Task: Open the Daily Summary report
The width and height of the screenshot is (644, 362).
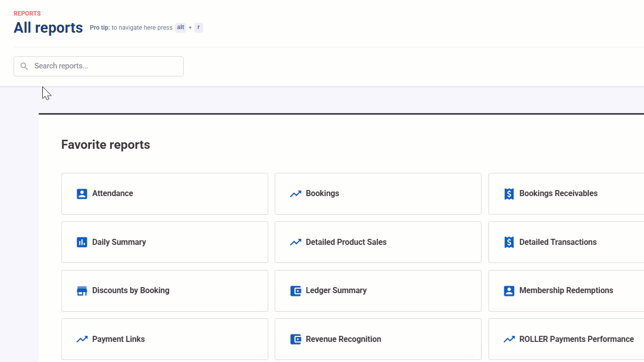Action: [165, 242]
